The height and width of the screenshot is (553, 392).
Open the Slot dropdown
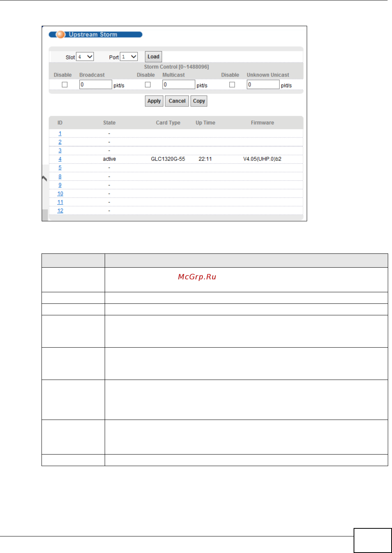click(85, 57)
